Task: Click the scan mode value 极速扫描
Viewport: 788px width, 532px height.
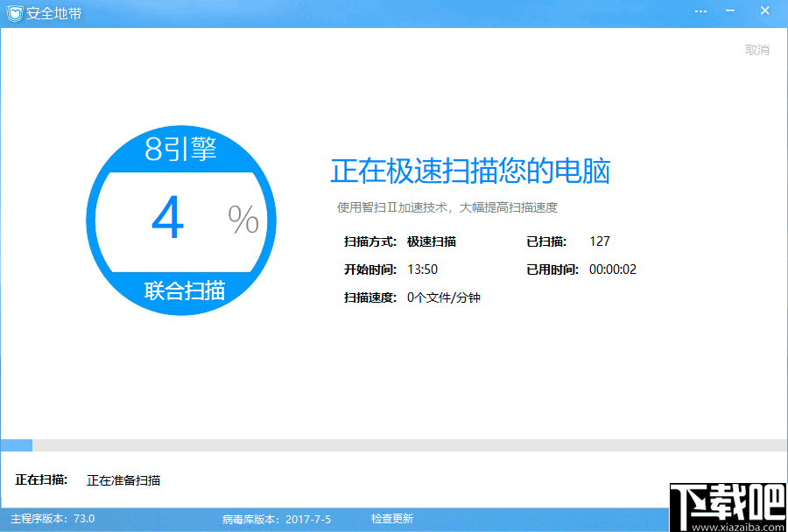Action: click(x=432, y=241)
